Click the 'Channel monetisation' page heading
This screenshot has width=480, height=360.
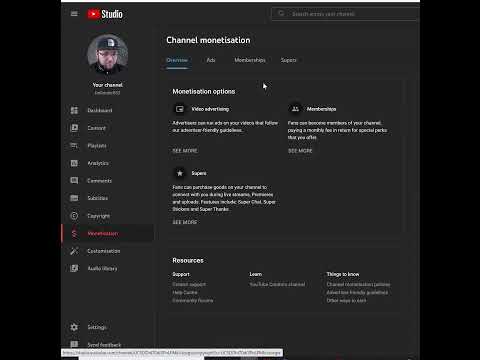208,40
